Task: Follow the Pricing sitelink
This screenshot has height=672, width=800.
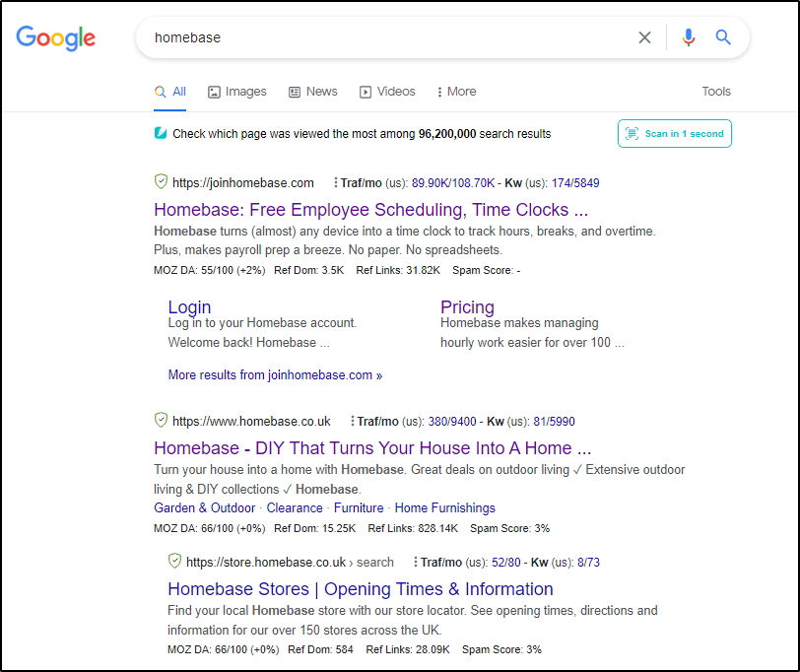Action: click(x=467, y=307)
